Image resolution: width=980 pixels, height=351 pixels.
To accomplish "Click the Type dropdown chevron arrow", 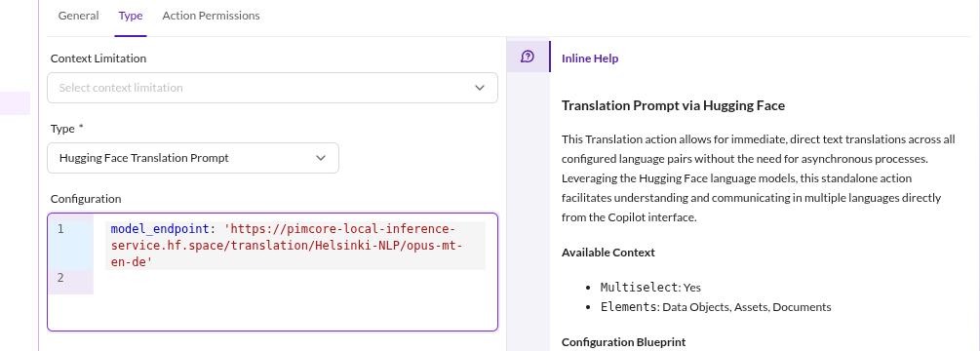I will point(321,158).
